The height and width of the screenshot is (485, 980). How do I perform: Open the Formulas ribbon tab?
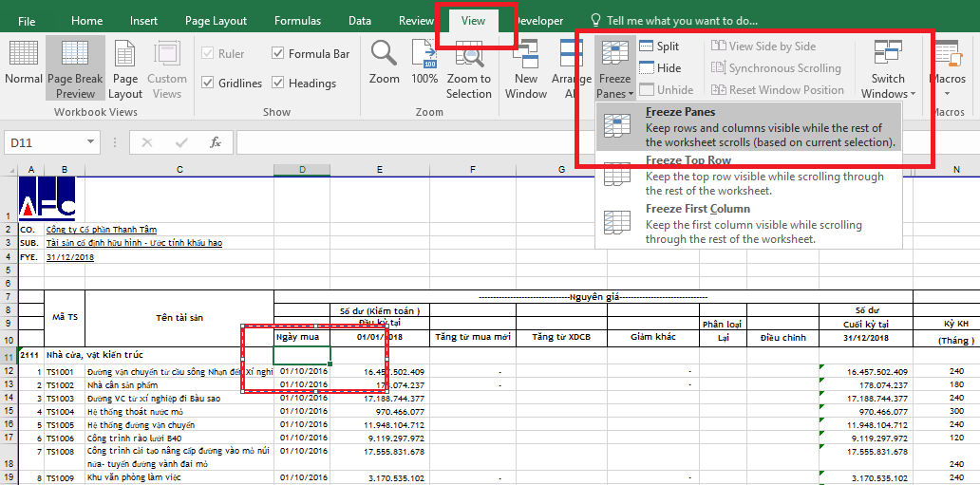(x=297, y=20)
